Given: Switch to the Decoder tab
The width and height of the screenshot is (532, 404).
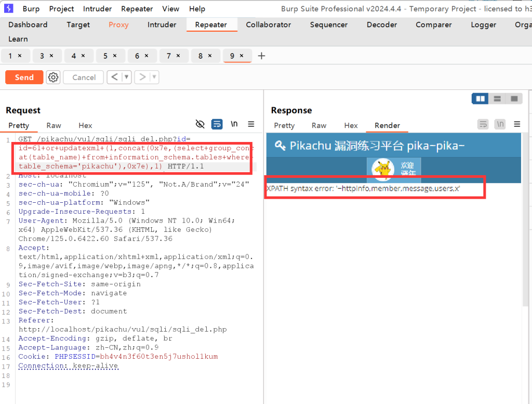Looking at the screenshot, I should pos(382,25).
